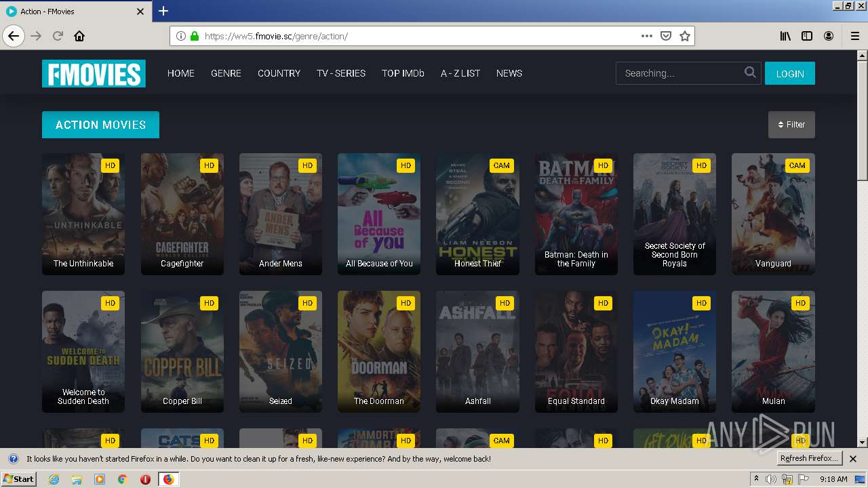Dismiss the Firefox refresh notification bar
Screen dimensions: 868x488
pyautogui.click(x=853, y=459)
